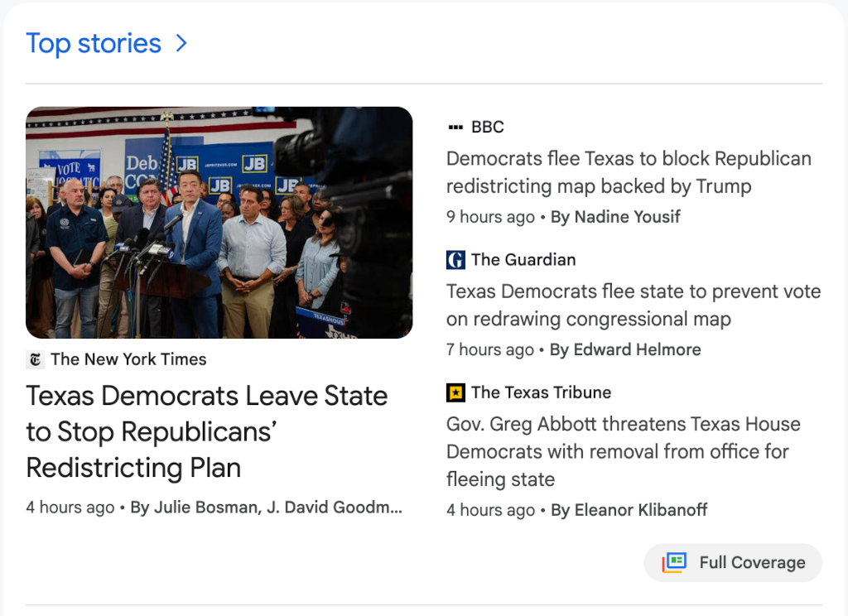The image size is (848, 616).
Task: Open the BBC article about Democrats fleeing Texas
Action: coord(628,172)
